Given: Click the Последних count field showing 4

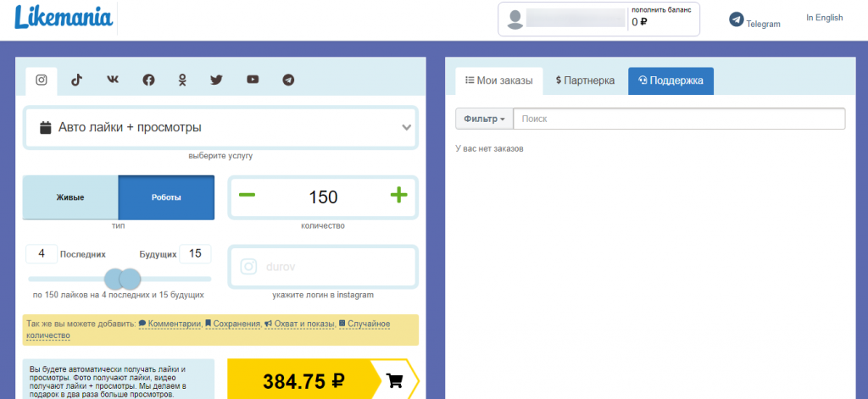Looking at the screenshot, I should (x=42, y=254).
